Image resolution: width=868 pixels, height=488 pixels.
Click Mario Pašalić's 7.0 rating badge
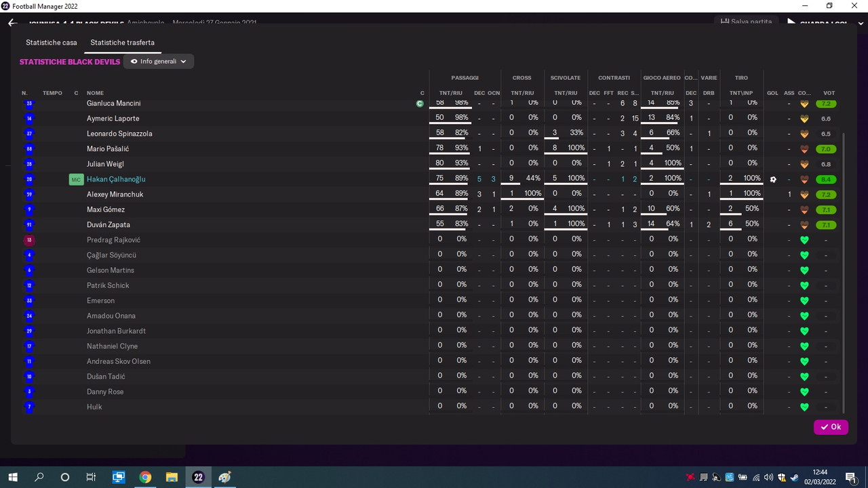826,149
